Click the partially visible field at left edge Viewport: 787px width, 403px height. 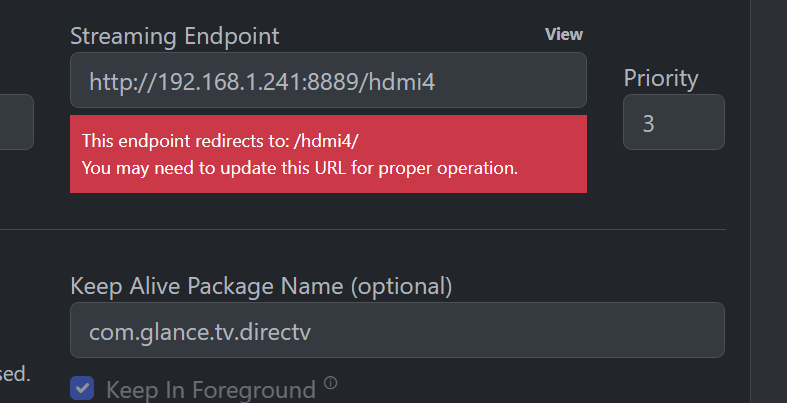point(16,122)
